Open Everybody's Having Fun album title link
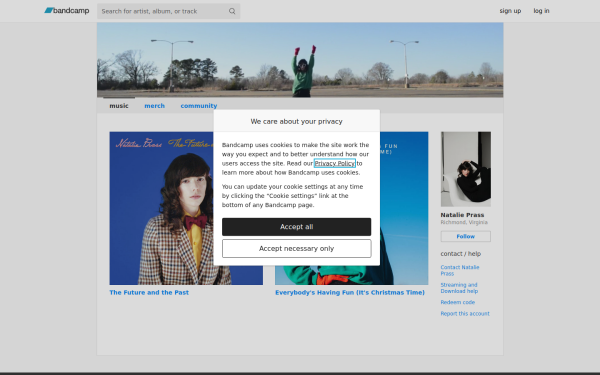The height and width of the screenshot is (375, 600). pos(350,292)
